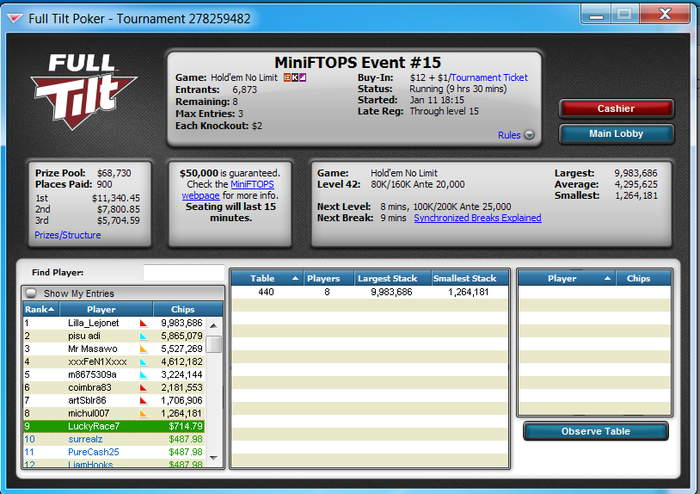
Task: Click artSblr86's red flag marker
Action: (x=143, y=401)
